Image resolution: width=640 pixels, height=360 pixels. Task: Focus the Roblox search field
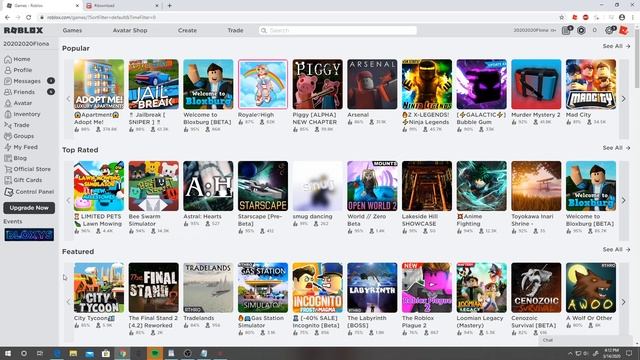point(338,31)
